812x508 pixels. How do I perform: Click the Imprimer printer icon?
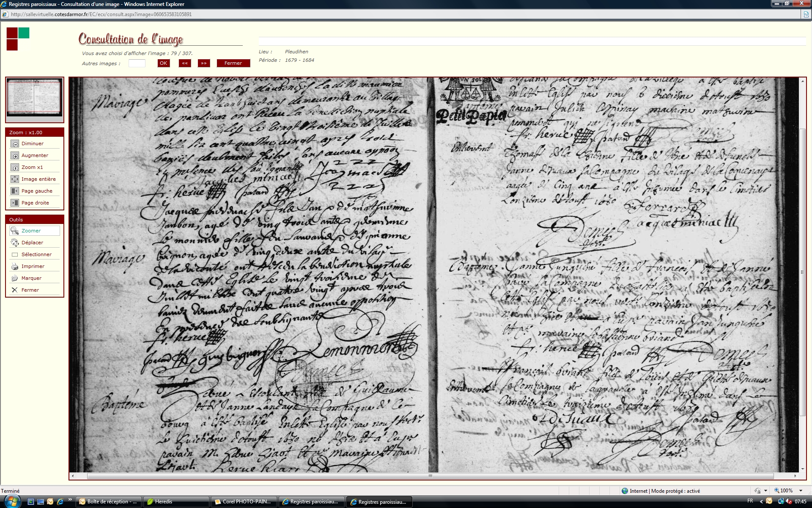coord(15,266)
